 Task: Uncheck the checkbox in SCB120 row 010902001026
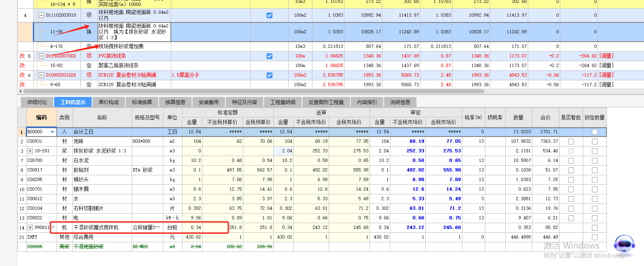point(269,75)
